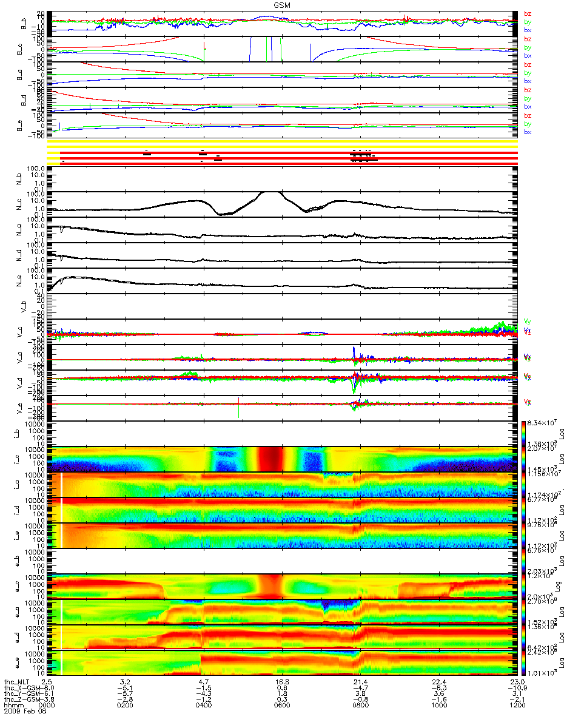The width and height of the screenshot is (564, 728).
Task: Click the MLT value 21.4
Action: click(x=360, y=682)
